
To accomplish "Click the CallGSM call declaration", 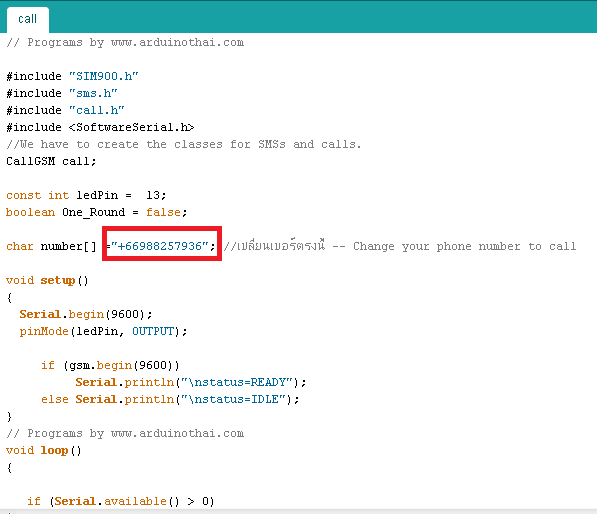I will pos(51,161).
